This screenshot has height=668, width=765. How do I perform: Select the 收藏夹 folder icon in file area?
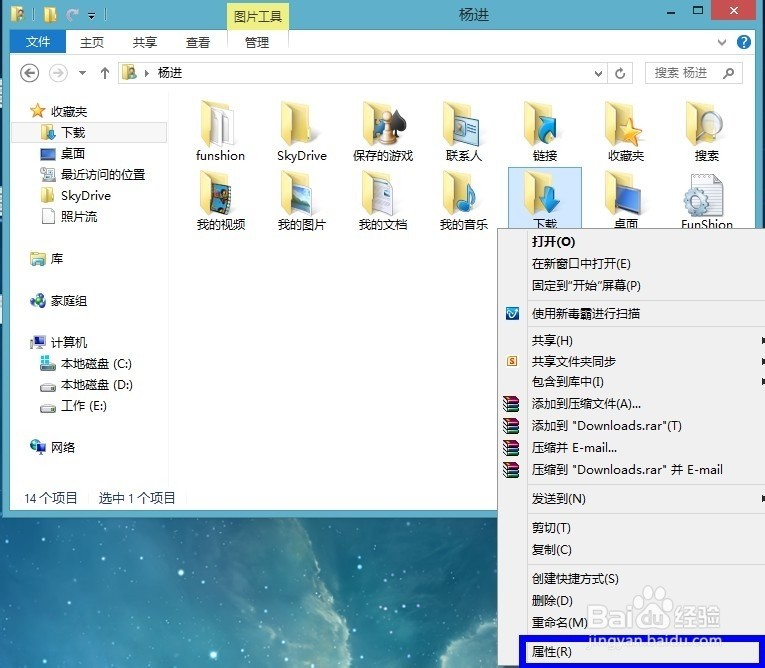625,130
